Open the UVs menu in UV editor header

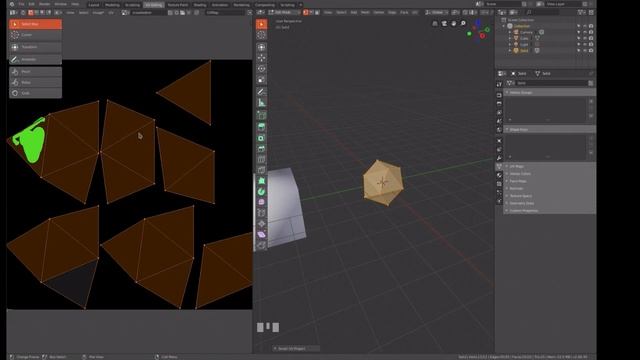click(x=111, y=13)
